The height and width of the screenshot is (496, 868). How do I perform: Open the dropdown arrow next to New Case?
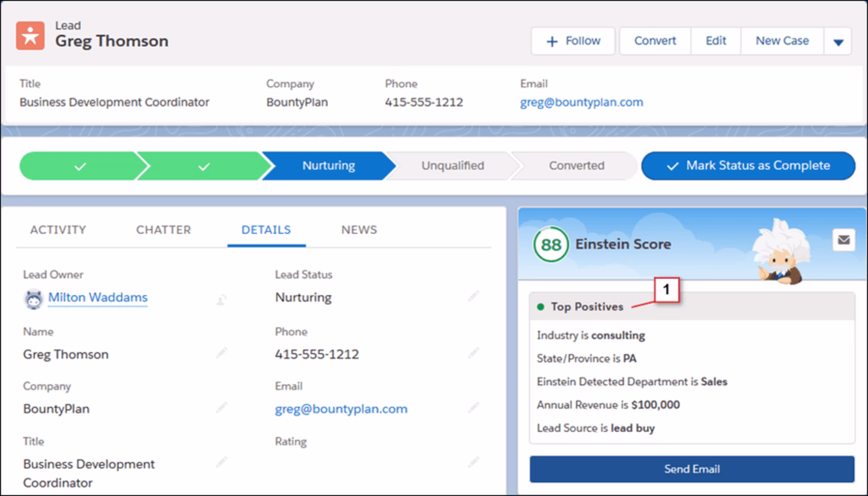[839, 41]
